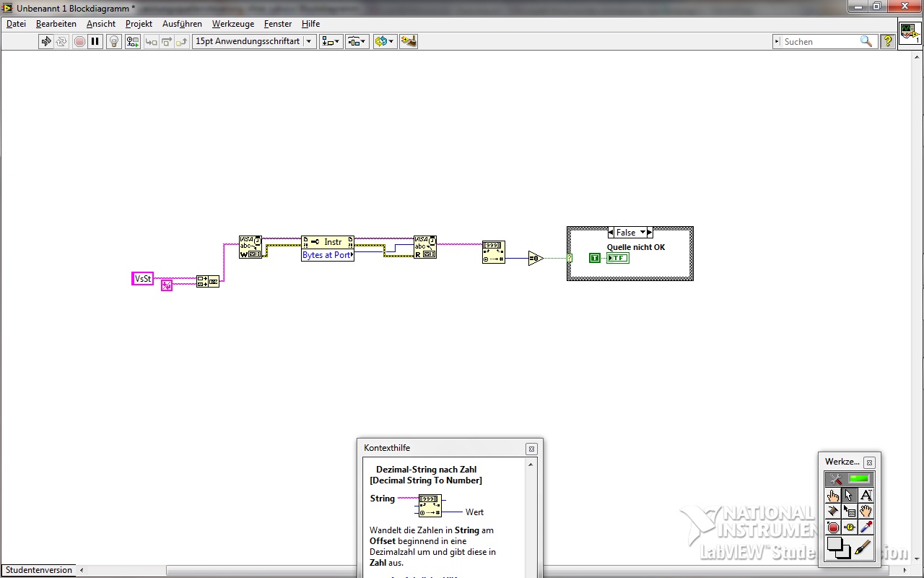Select the VISA Read node
Image resolution: width=924 pixels, height=578 pixels.
[x=425, y=247]
